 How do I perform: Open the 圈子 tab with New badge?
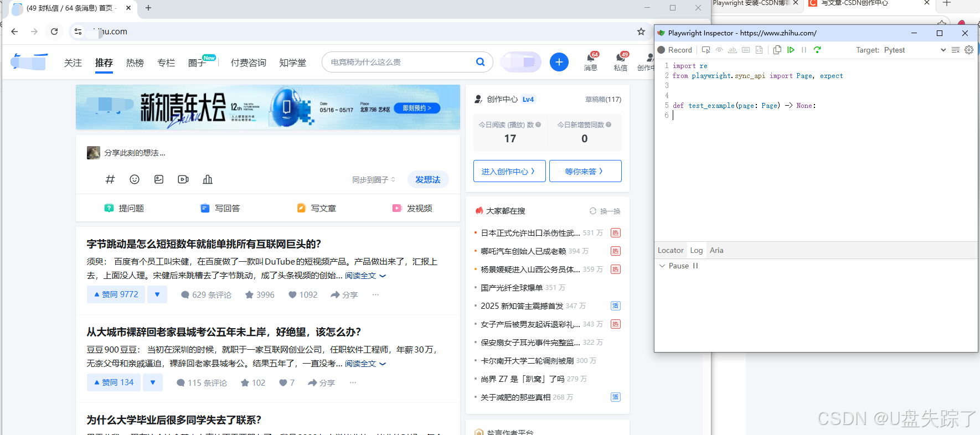pyautogui.click(x=198, y=63)
